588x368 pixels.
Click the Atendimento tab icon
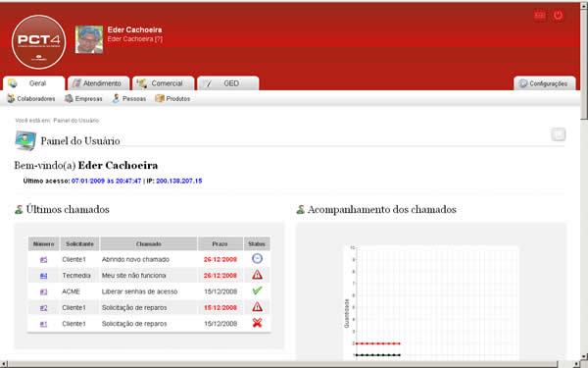pyautogui.click(x=76, y=83)
